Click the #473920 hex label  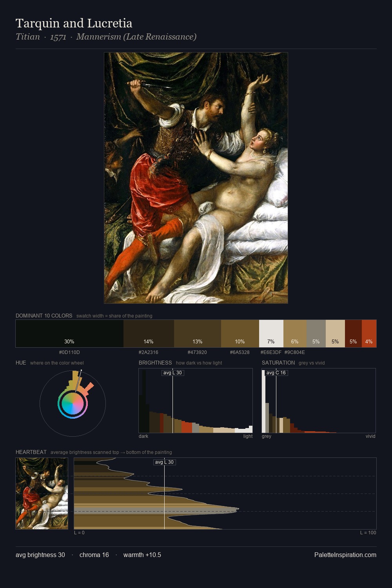[197, 352]
